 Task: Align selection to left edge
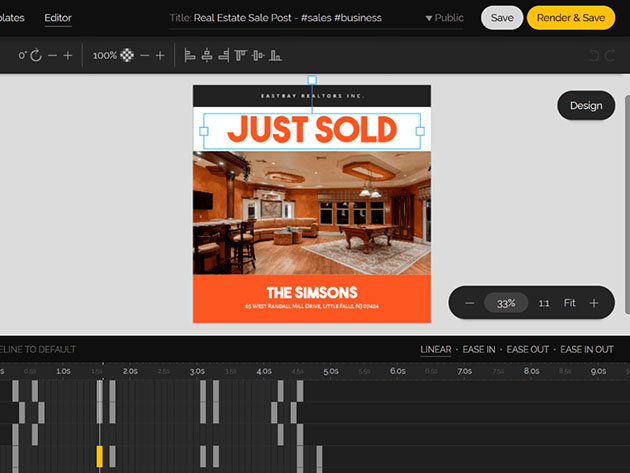click(x=190, y=56)
